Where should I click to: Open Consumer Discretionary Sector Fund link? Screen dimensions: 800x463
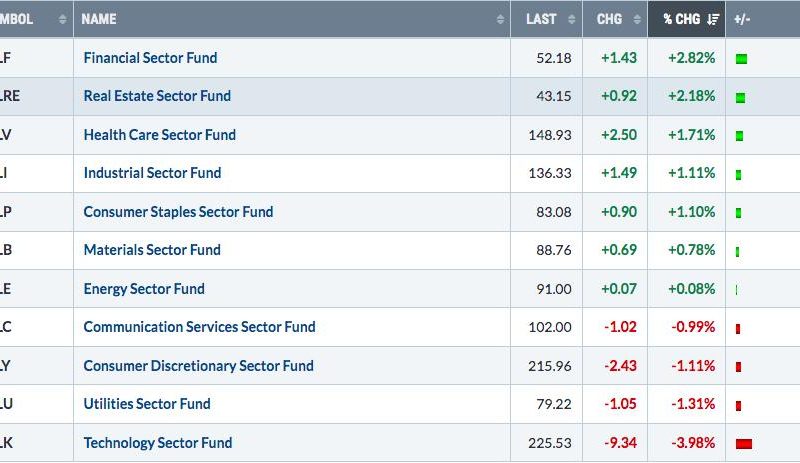click(198, 366)
